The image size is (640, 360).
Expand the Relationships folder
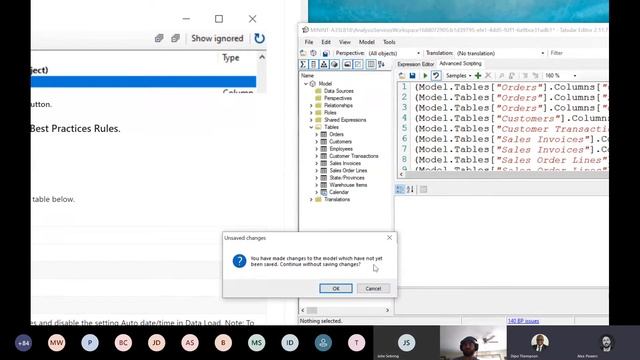click(x=311, y=106)
